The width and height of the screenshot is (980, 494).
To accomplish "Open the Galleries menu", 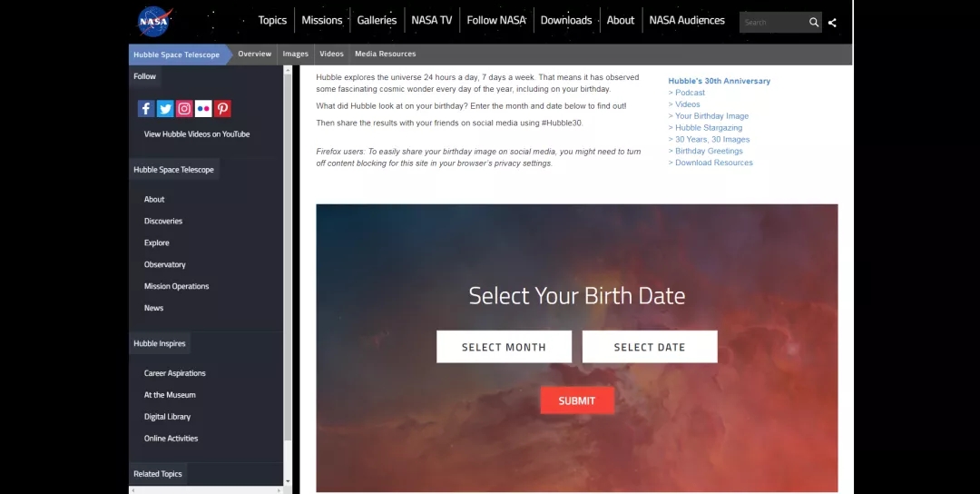I will pyautogui.click(x=377, y=20).
